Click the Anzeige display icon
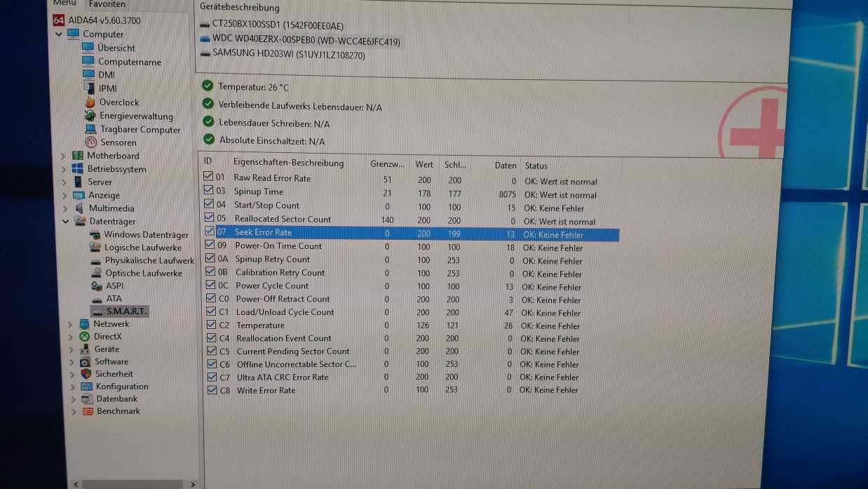This screenshot has height=489, width=868. pyautogui.click(x=78, y=195)
